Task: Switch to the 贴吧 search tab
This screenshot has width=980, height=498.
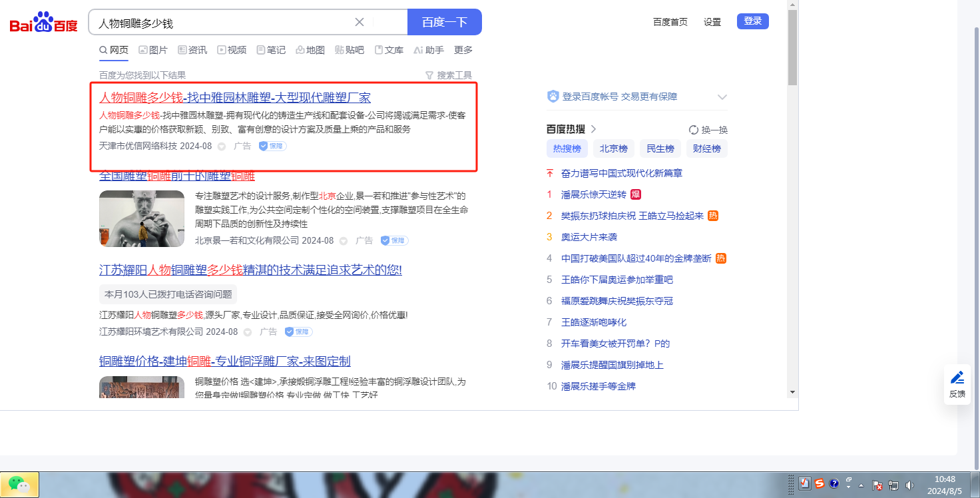Action: click(350, 50)
